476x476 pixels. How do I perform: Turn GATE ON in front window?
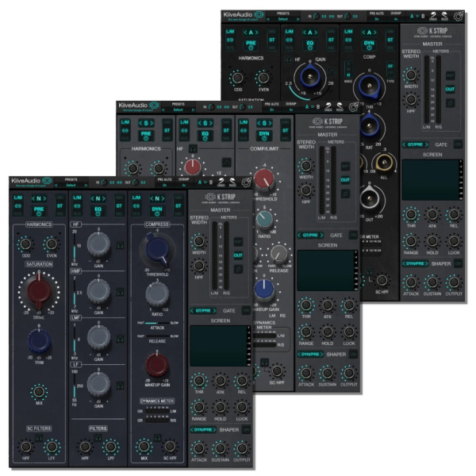pos(246,310)
